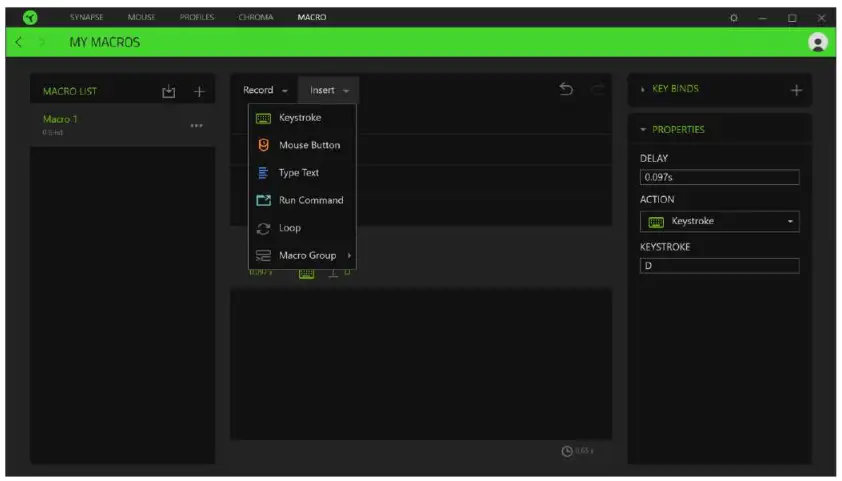
Task: Open the Record dropdown
Action: point(265,90)
